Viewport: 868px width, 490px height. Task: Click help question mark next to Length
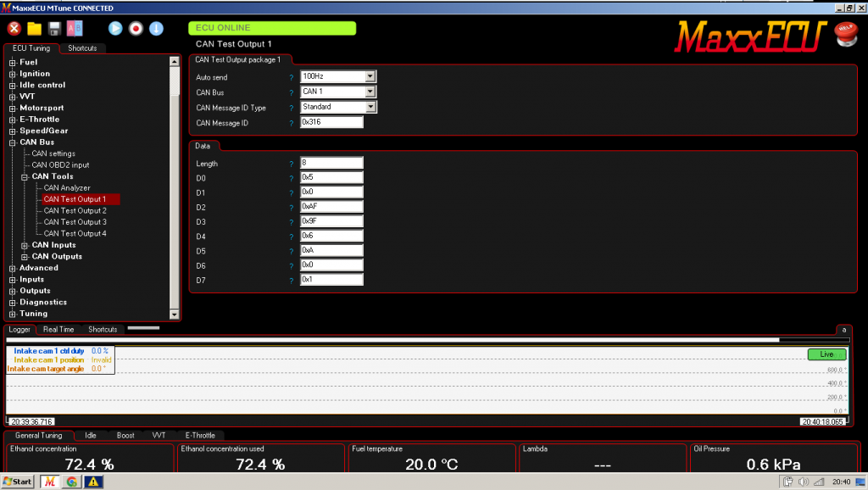[x=292, y=164]
